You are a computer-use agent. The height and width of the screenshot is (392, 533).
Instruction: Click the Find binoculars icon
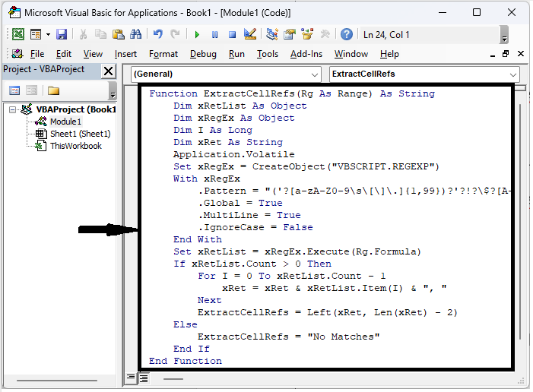click(136, 34)
